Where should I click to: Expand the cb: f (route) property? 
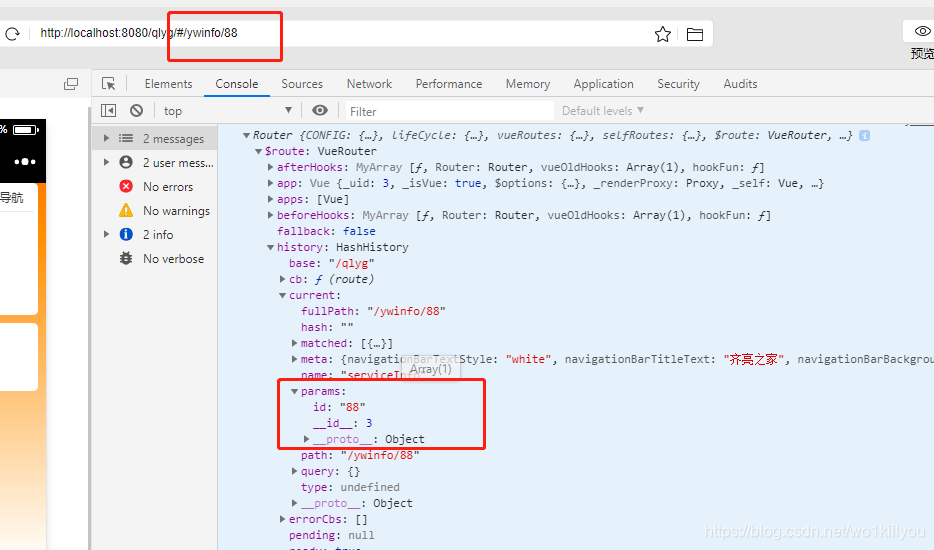(282, 279)
